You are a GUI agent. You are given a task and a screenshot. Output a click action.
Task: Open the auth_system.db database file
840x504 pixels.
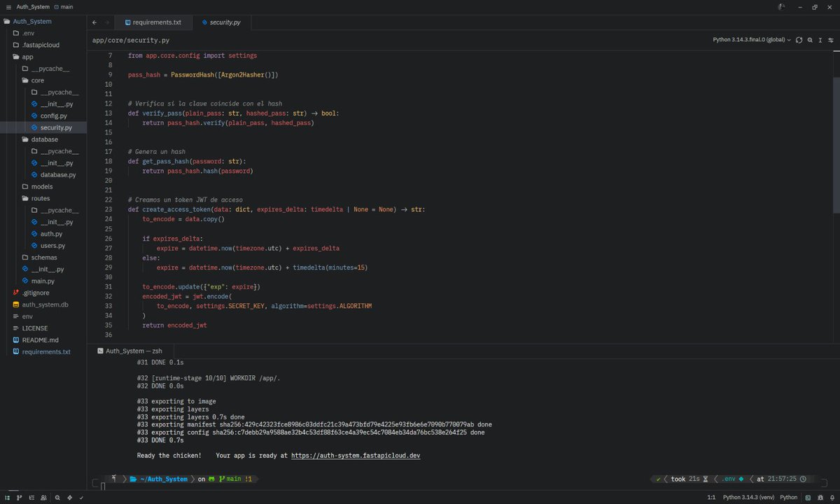[x=43, y=304]
